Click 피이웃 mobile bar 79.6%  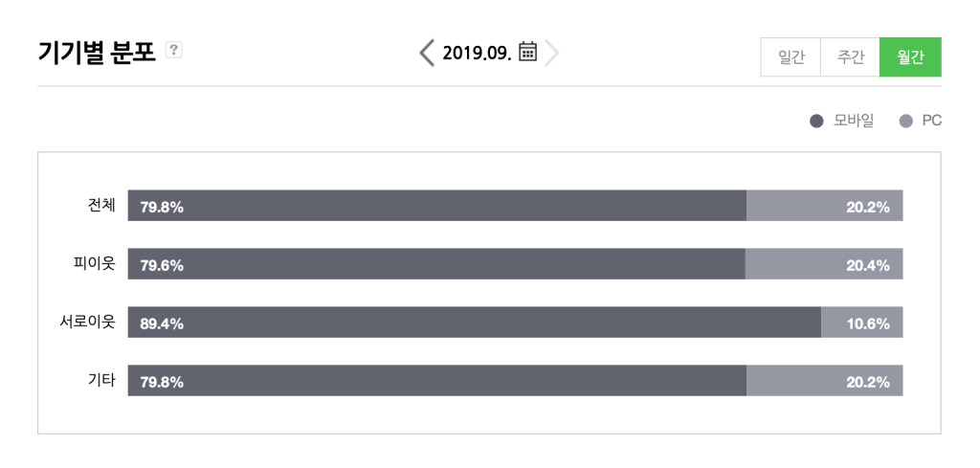coord(436,264)
